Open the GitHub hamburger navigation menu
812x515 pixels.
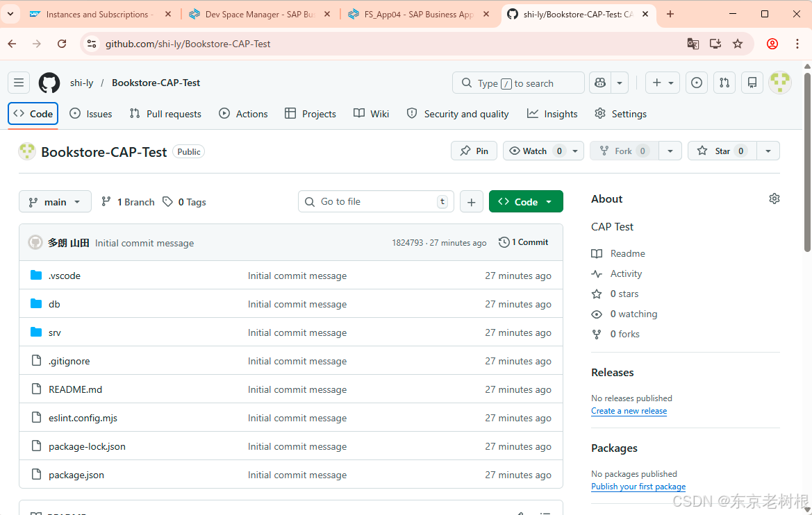click(19, 83)
